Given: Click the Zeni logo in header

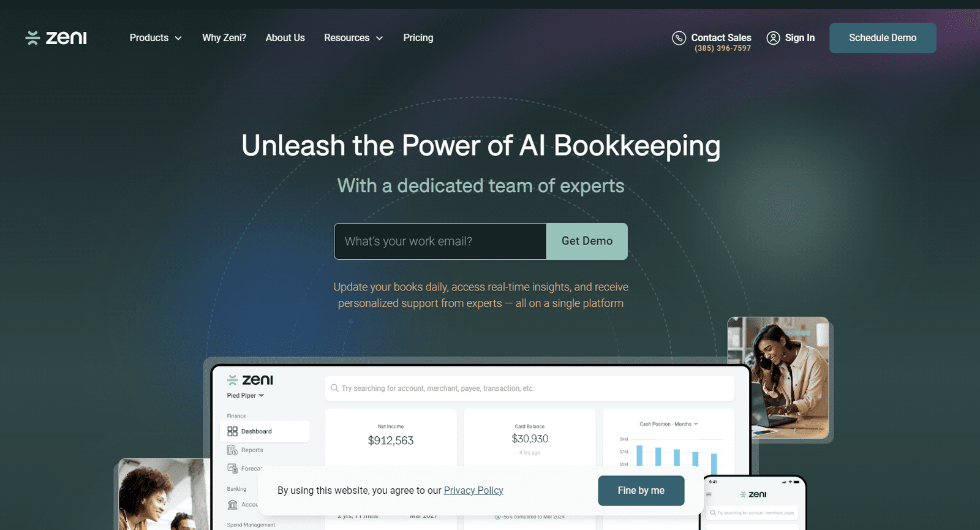Looking at the screenshot, I should [56, 38].
